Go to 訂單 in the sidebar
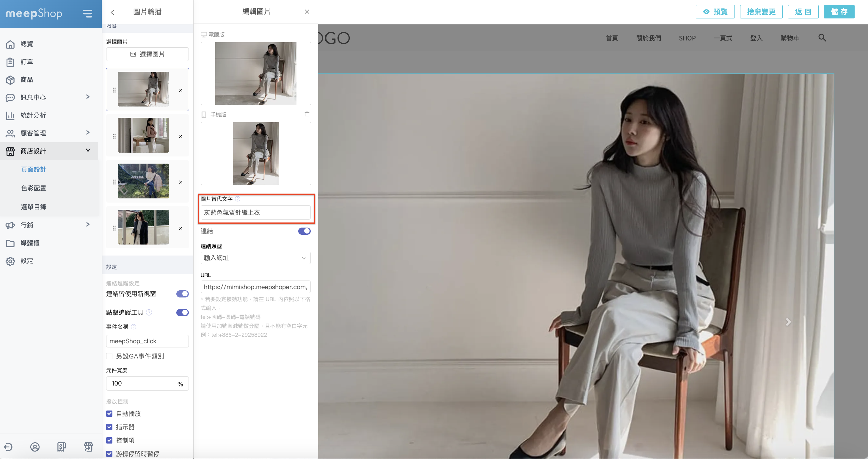The width and height of the screenshot is (868, 459). coord(27,62)
